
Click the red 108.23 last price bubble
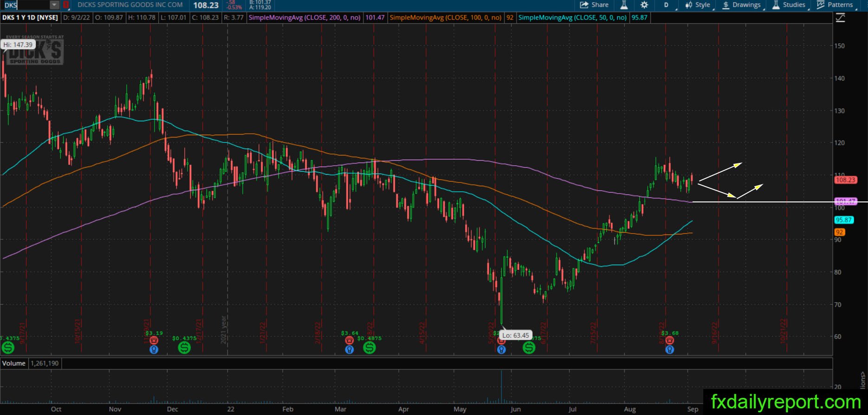(845, 180)
